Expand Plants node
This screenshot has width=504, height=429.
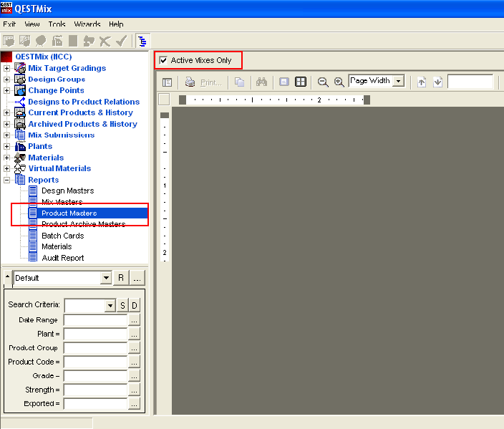pos(6,146)
